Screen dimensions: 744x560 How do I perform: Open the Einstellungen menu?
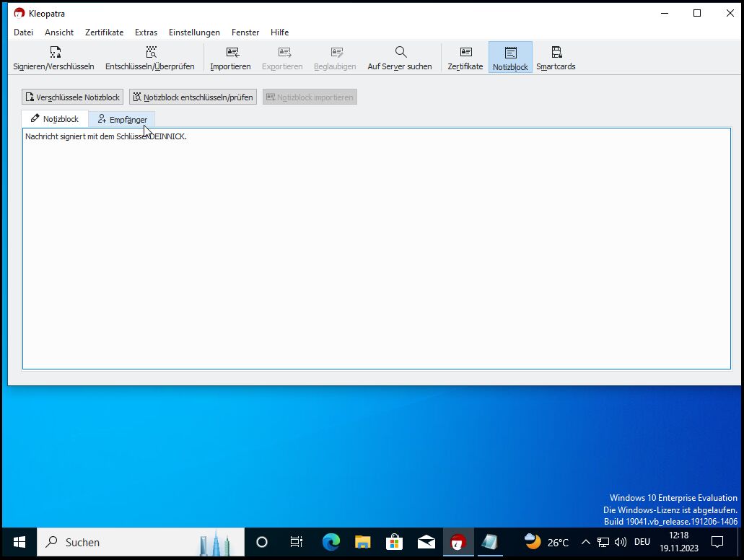point(194,32)
